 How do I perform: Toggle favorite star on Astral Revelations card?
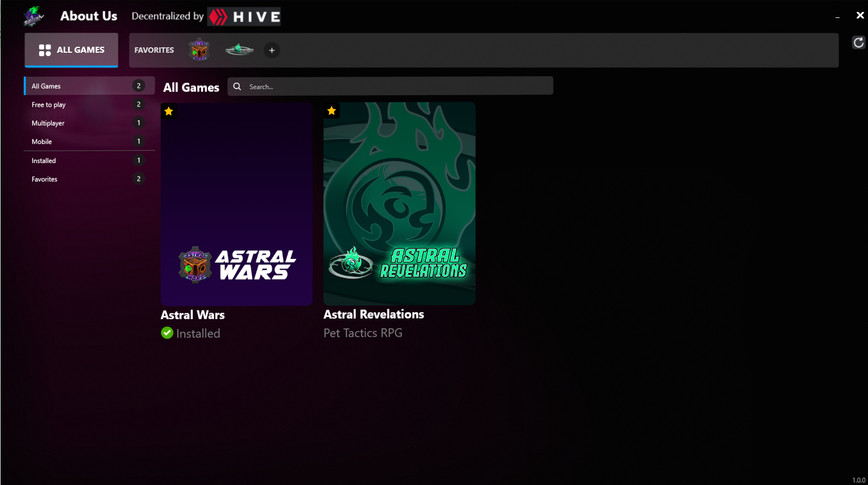point(332,111)
